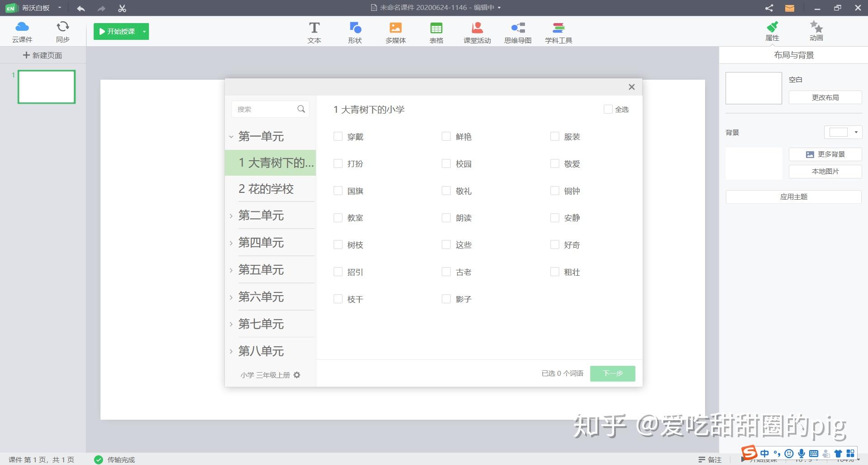The image size is (868, 465).
Task: Check the 鲜艳 word checkbox
Action: pos(446,136)
